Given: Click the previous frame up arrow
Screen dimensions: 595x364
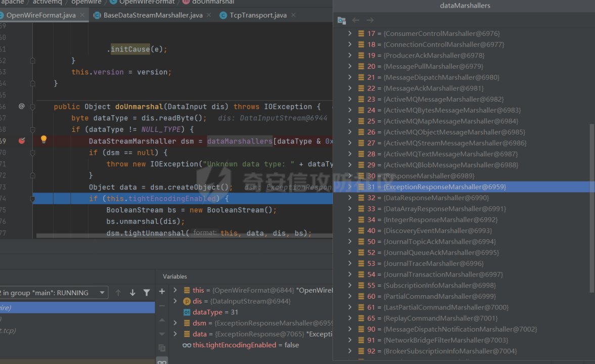Looking at the screenshot, I should click(x=118, y=293).
